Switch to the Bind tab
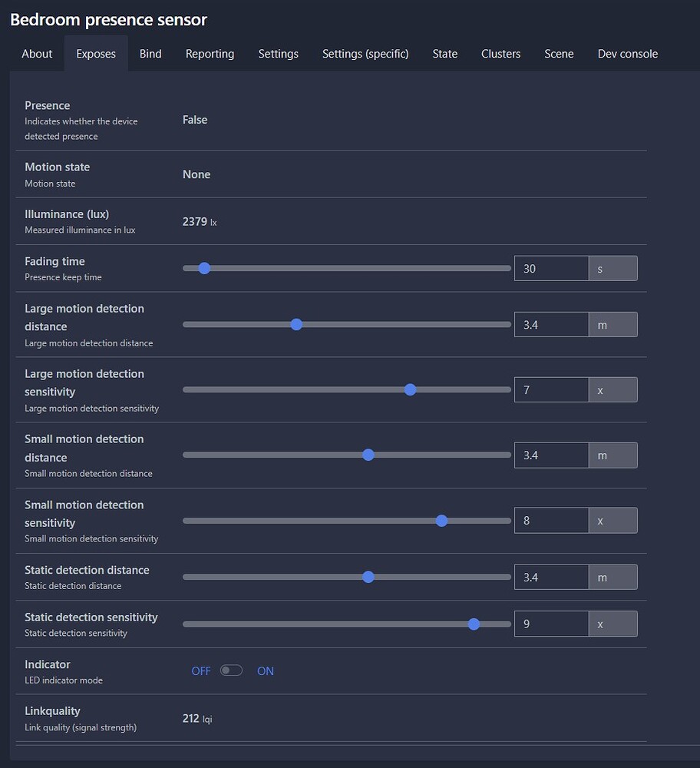Image resolution: width=700 pixels, height=768 pixels. 150,54
